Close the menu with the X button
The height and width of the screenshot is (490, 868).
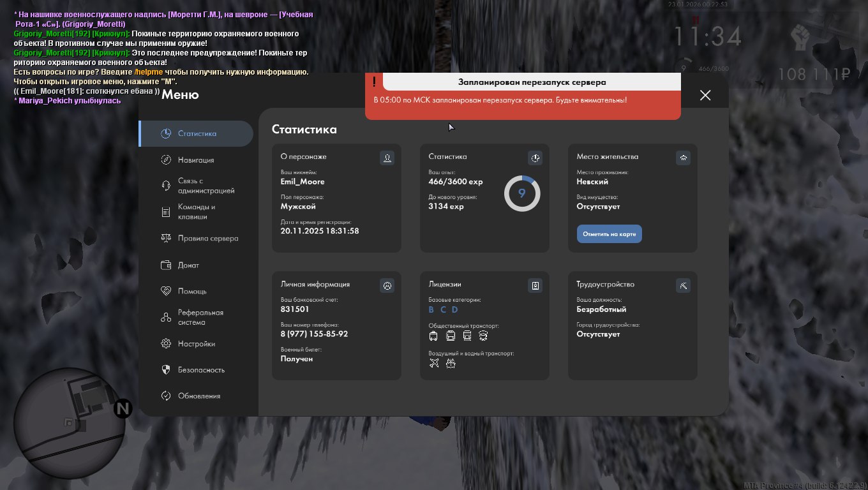[705, 95]
